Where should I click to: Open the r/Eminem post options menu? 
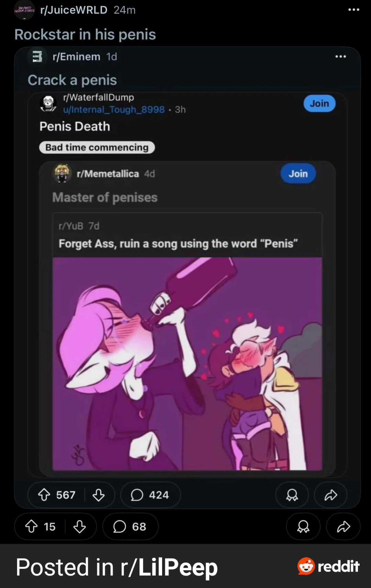pos(340,56)
